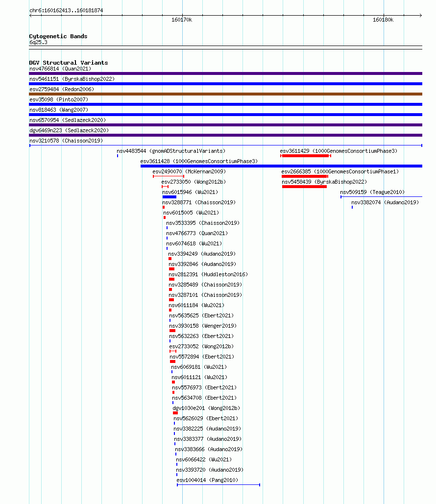Click nsv6011184 (Wu2021) label
Screen dimensions: 436x504
coord(197,305)
